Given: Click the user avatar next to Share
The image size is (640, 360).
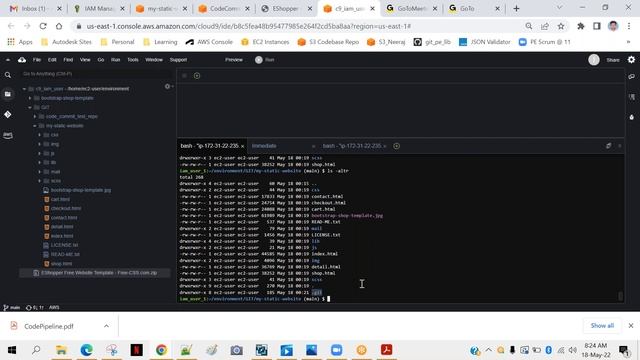Looking at the screenshot, I should click(x=594, y=60).
